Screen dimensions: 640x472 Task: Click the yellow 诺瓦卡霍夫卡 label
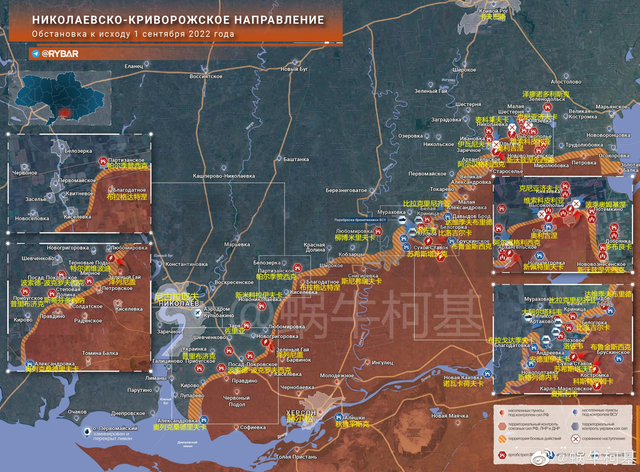(x=463, y=384)
